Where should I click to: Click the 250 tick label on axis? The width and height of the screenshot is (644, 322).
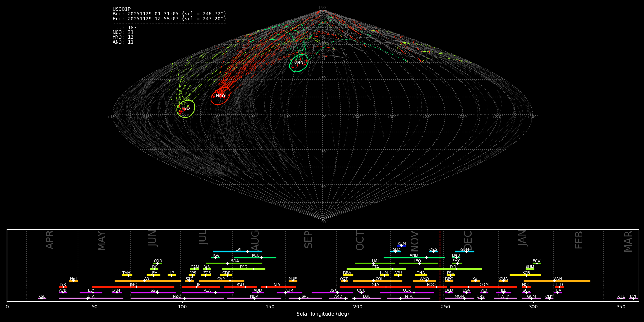pos(445,307)
